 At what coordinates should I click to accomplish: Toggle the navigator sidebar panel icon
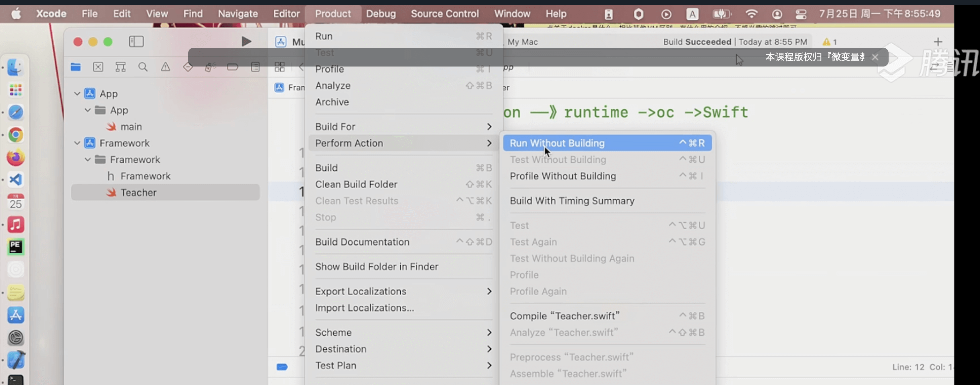click(136, 41)
